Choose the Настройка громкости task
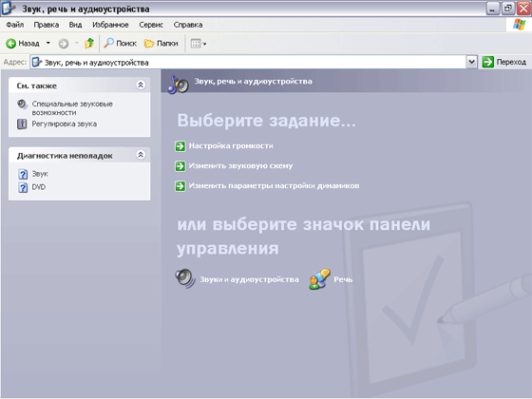 pyautogui.click(x=231, y=146)
